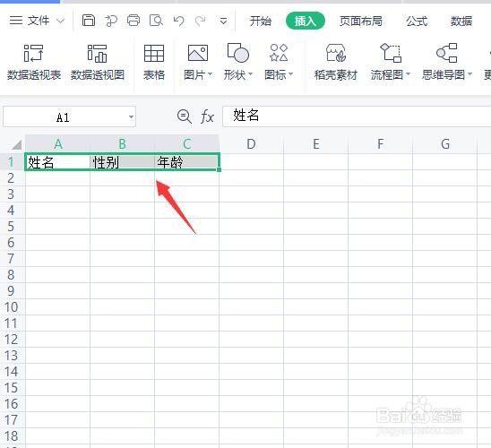Click the 流程图 flowchart icon
This screenshot has height=448, width=491.
391,53
